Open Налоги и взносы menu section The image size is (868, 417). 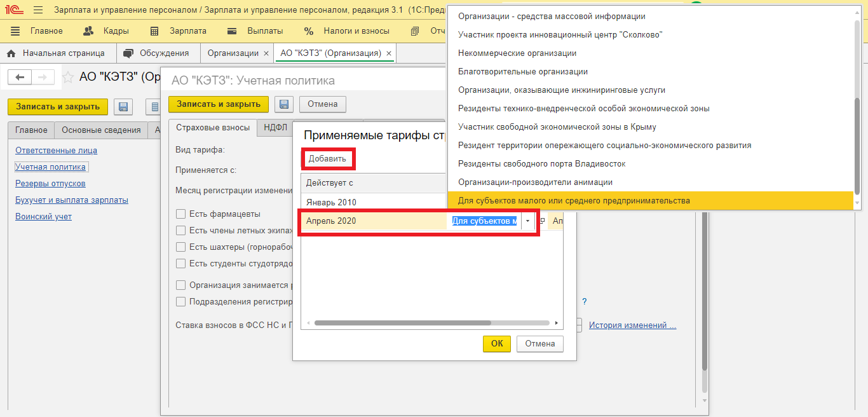tap(347, 31)
